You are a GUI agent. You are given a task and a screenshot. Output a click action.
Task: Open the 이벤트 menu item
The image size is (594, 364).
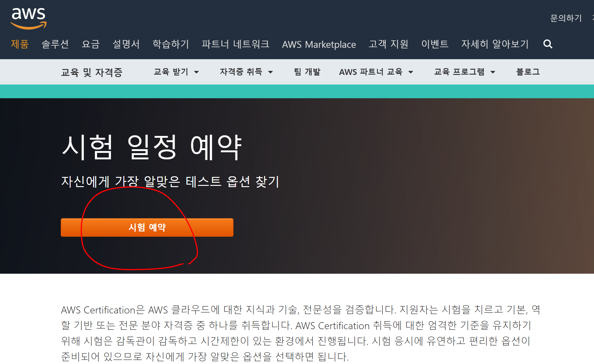[435, 44]
